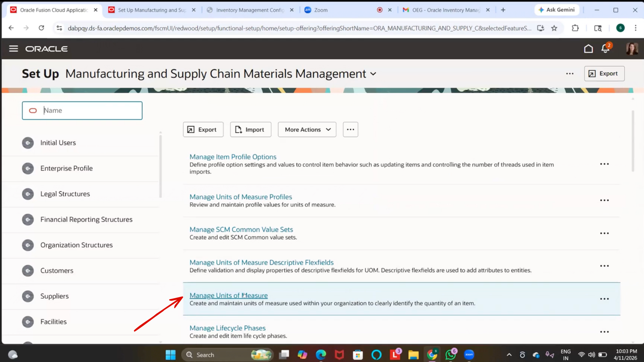
Task: Click the task list Export button
Action: point(203,130)
